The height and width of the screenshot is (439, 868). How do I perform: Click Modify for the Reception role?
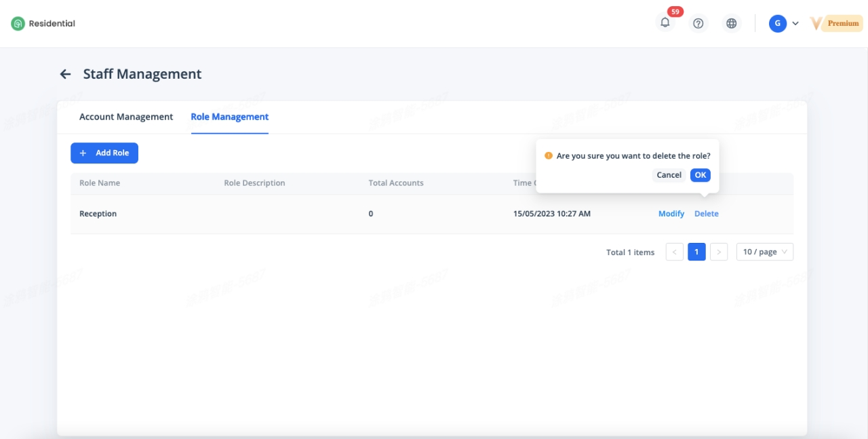pos(671,214)
